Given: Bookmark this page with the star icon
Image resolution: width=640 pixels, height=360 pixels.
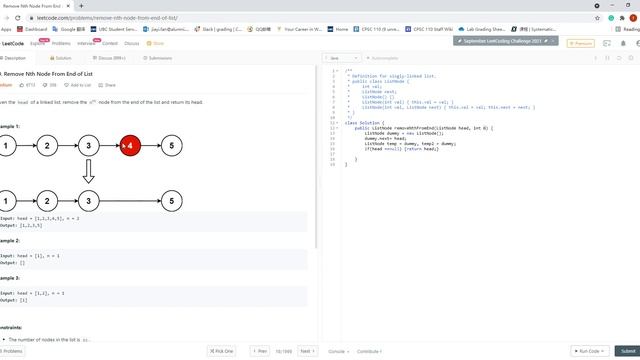Looking at the screenshot, I should [597, 18].
